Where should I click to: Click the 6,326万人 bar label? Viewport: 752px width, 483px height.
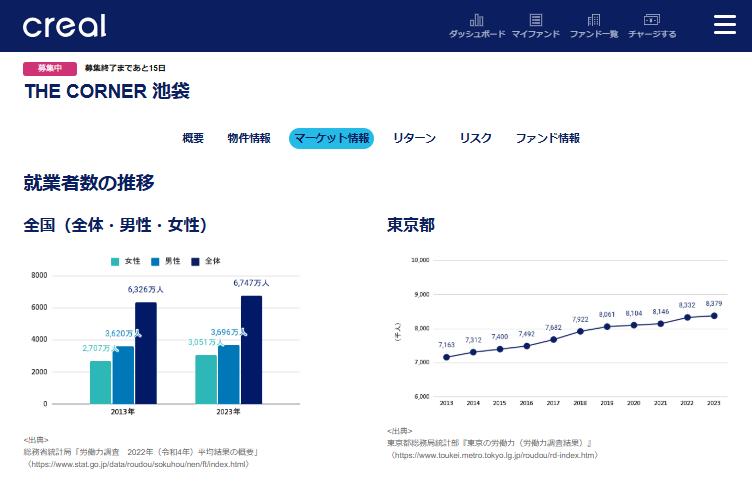(145, 289)
